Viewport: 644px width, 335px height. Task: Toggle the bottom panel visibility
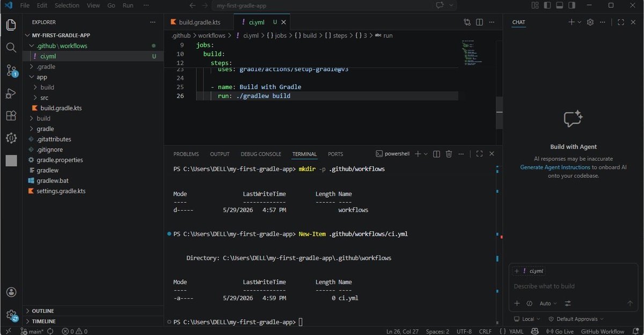(x=559, y=5)
